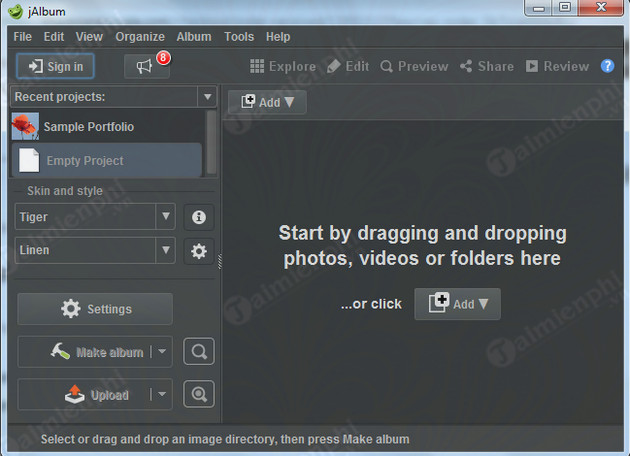Image resolution: width=630 pixels, height=456 pixels.
Task: Click the center Add button after 'or click'
Action: [457, 304]
